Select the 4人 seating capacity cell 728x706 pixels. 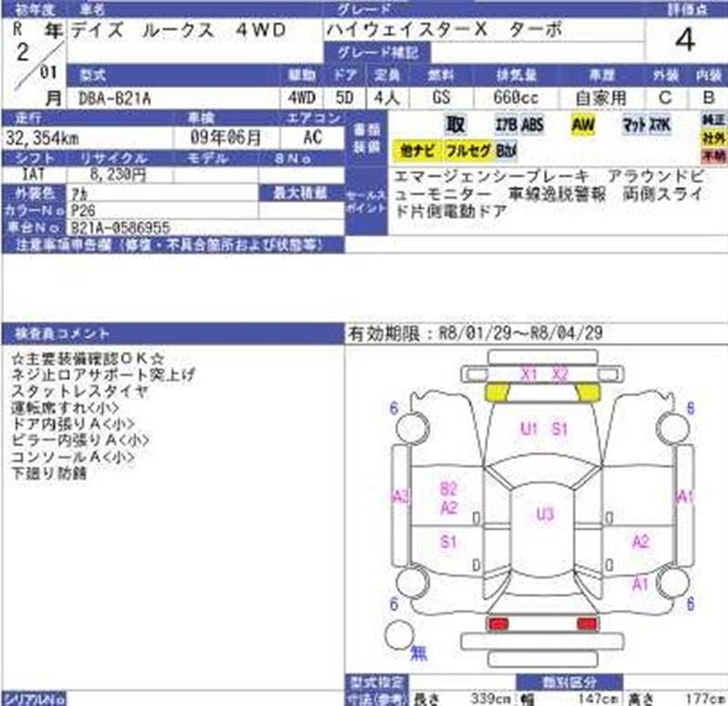[x=386, y=98]
